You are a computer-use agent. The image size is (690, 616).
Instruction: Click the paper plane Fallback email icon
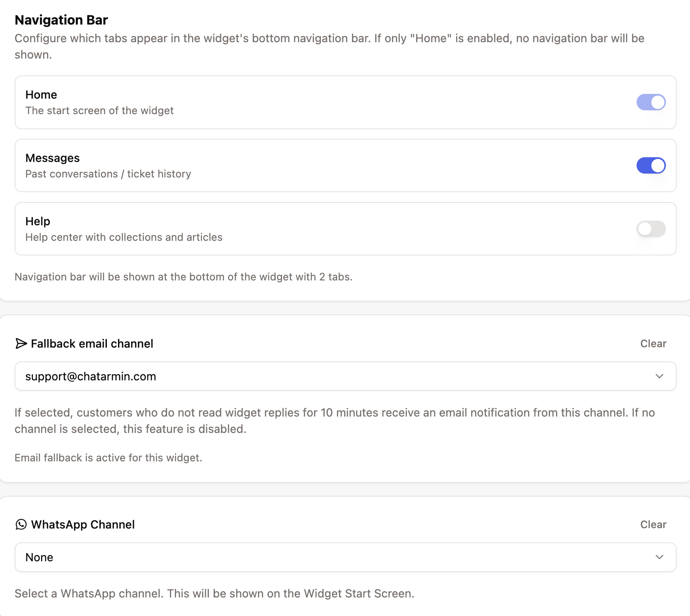click(x=21, y=343)
